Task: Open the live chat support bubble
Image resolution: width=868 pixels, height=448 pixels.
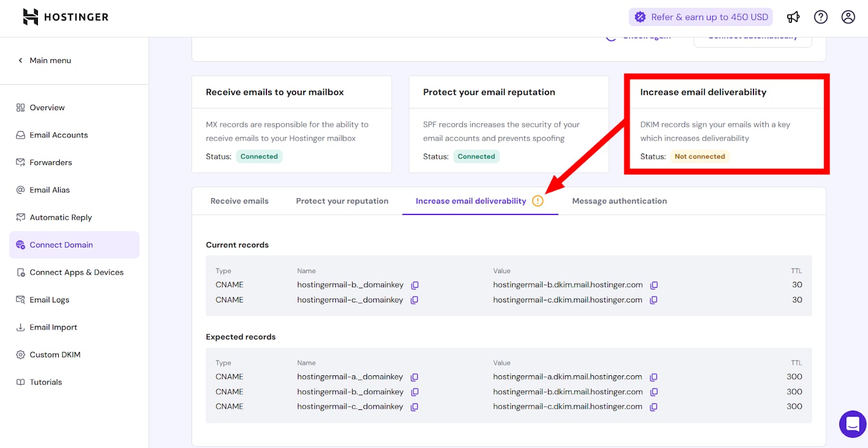Action: pyautogui.click(x=852, y=424)
